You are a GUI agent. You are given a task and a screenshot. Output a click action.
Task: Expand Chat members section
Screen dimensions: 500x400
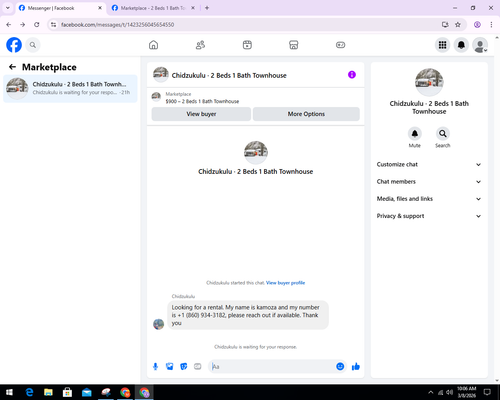pyautogui.click(x=429, y=182)
